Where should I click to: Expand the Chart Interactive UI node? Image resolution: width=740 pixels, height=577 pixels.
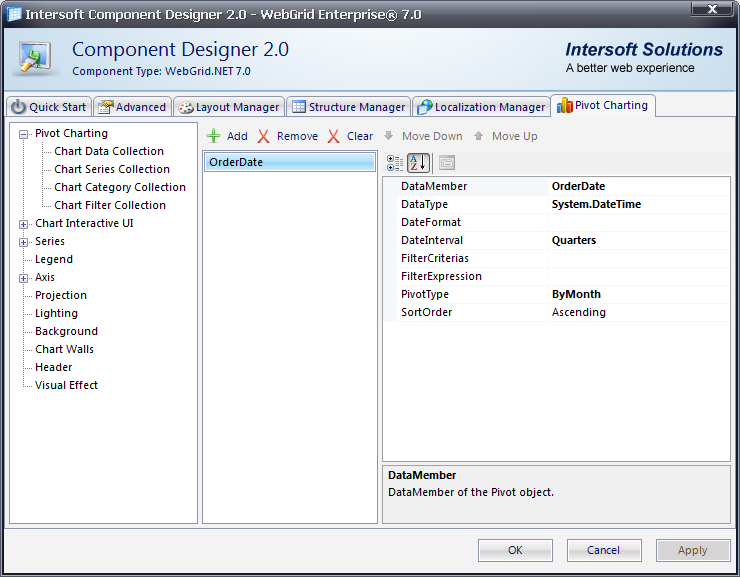23,224
